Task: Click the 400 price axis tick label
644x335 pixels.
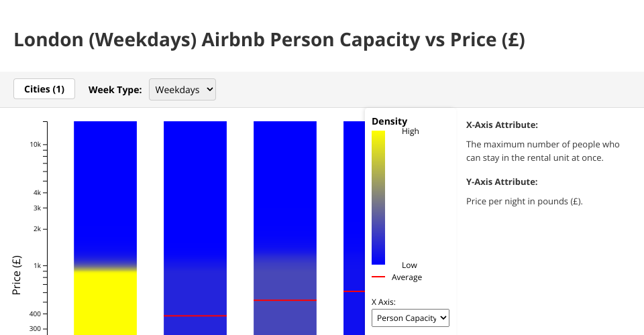Action: (34, 314)
